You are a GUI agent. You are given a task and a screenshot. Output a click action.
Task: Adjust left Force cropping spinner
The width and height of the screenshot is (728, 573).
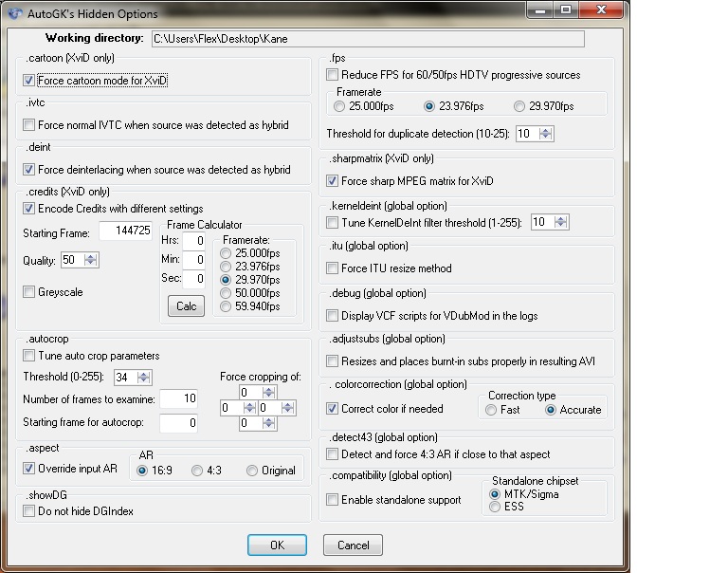(x=249, y=408)
